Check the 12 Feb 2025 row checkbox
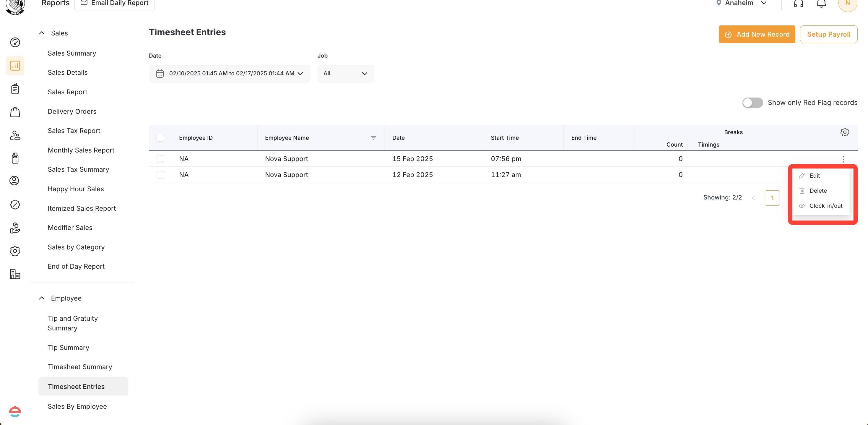 (x=160, y=175)
